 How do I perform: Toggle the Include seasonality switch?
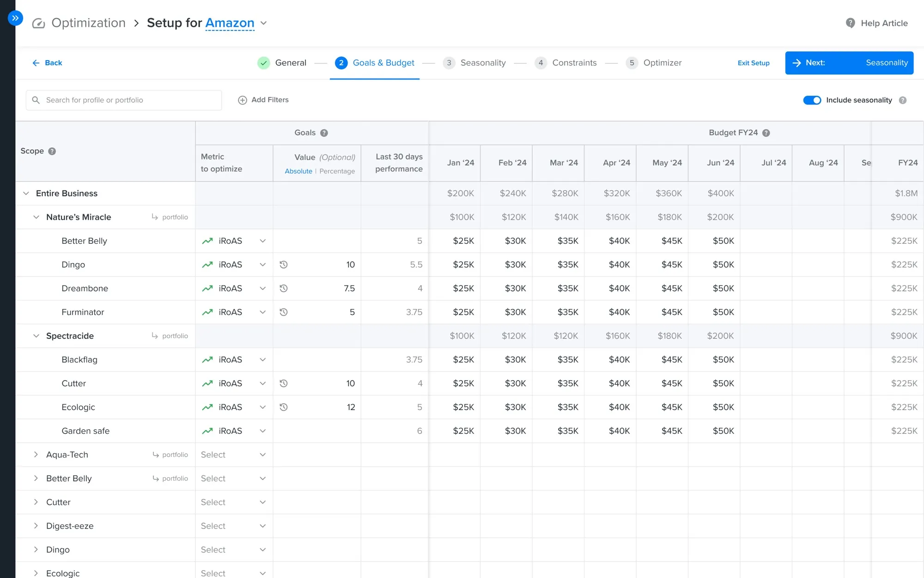[x=812, y=100]
